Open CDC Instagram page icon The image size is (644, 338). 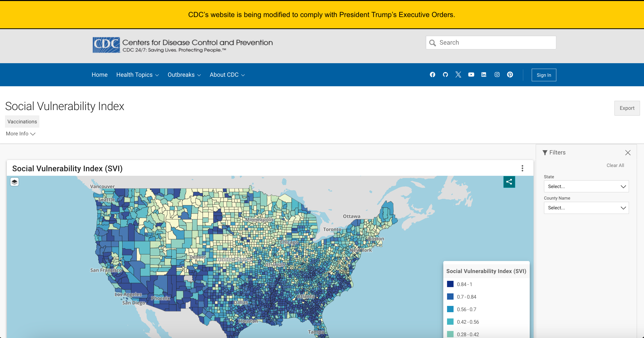tap(497, 75)
